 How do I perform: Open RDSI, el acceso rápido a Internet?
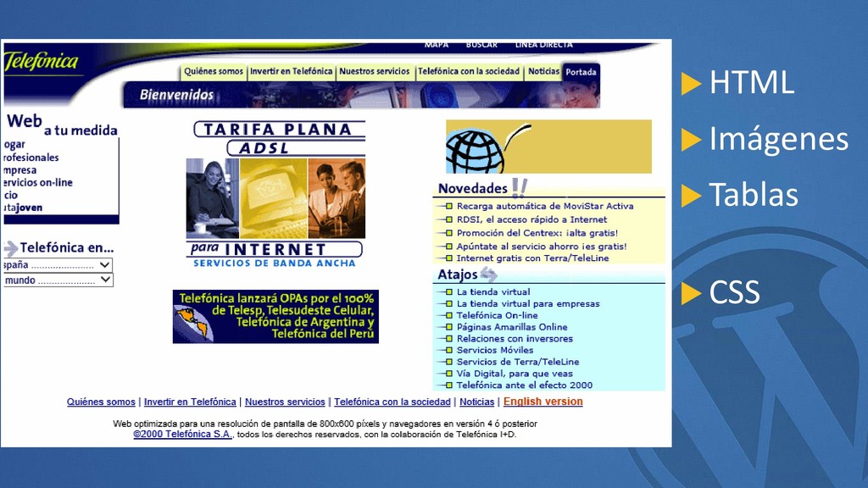(531, 219)
